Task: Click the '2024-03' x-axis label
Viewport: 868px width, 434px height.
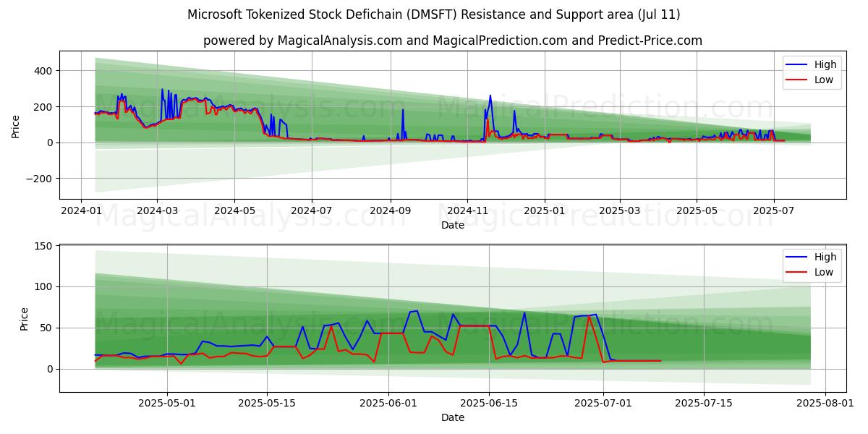Action: 157,210
